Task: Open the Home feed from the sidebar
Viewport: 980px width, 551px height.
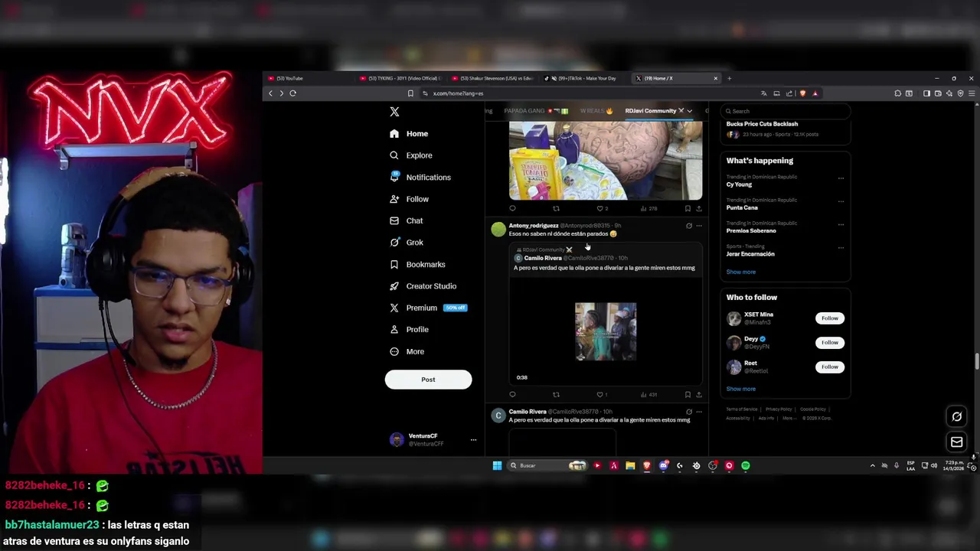Action: point(409,134)
